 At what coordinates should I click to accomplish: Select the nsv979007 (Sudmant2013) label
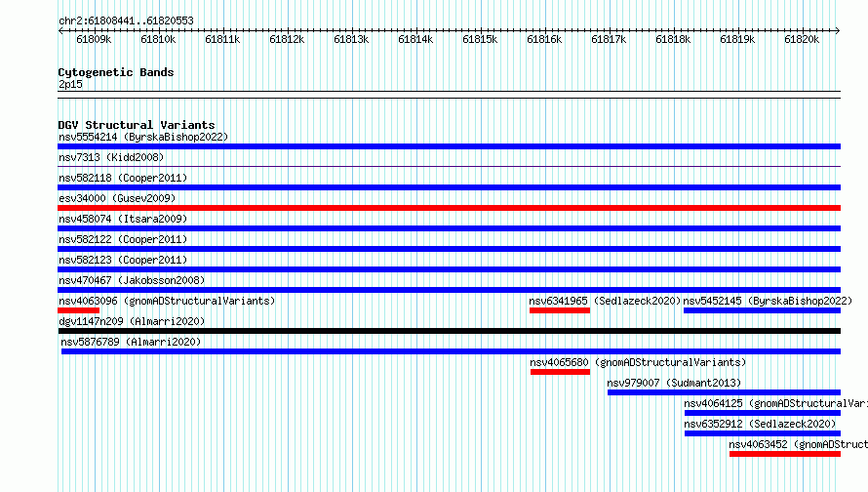pos(674,383)
